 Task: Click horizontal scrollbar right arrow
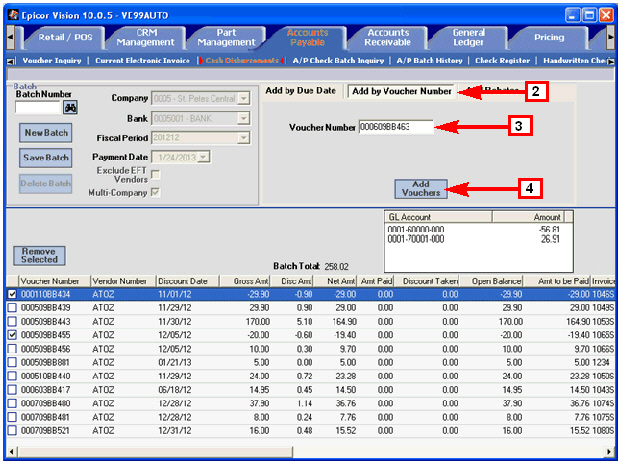[x=610, y=451]
